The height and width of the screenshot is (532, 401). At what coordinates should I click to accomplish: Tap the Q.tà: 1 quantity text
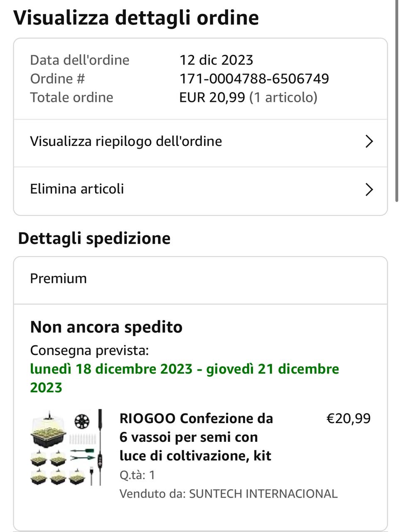click(137, 475)
